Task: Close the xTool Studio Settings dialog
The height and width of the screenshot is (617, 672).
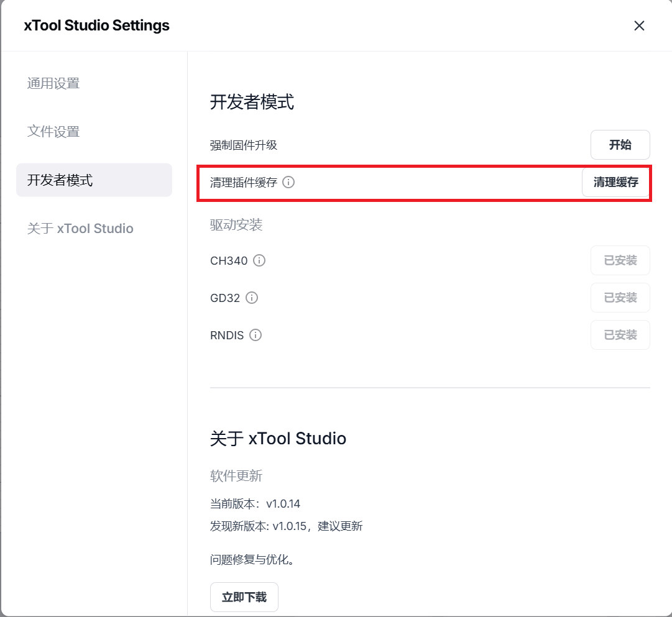Action: (x=639, y=25)
